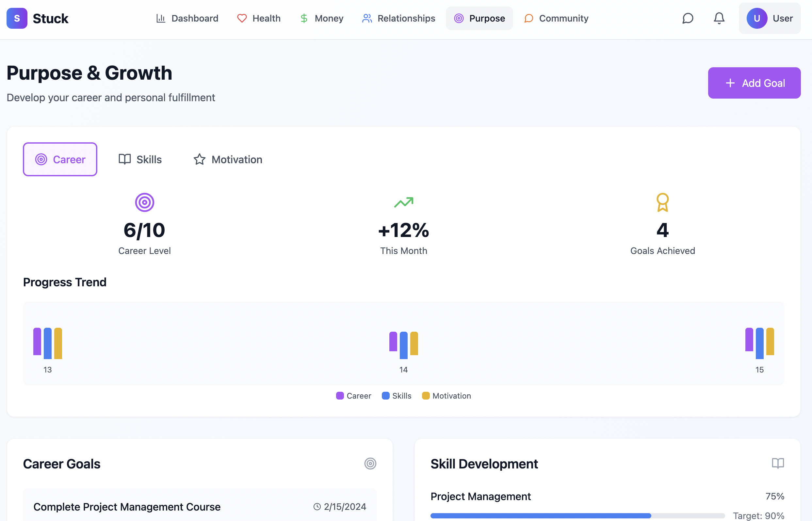The image size is (812, 521).
Task: Go to the Dashboard page
Action: [x=187, y=18]
